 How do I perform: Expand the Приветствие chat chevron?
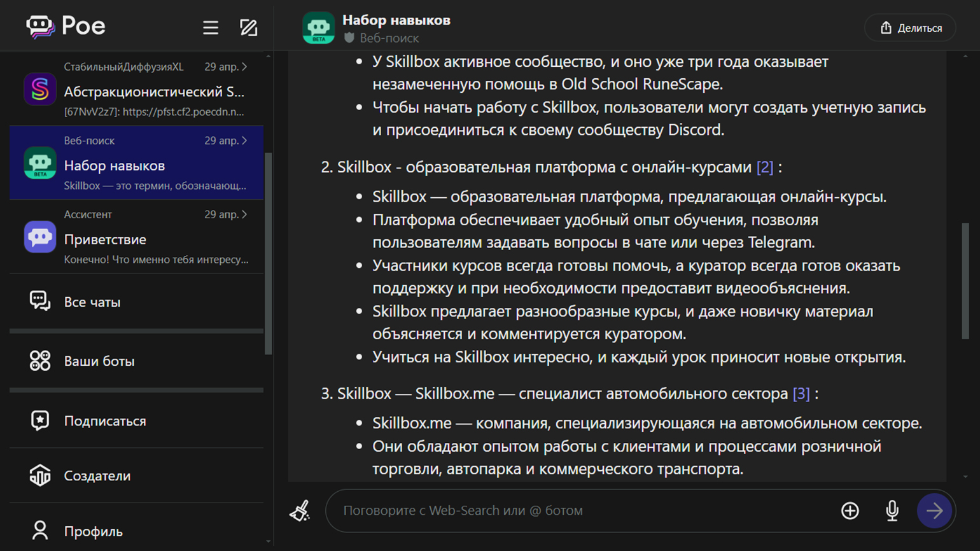pyautogui.click(x=244, y=214)
